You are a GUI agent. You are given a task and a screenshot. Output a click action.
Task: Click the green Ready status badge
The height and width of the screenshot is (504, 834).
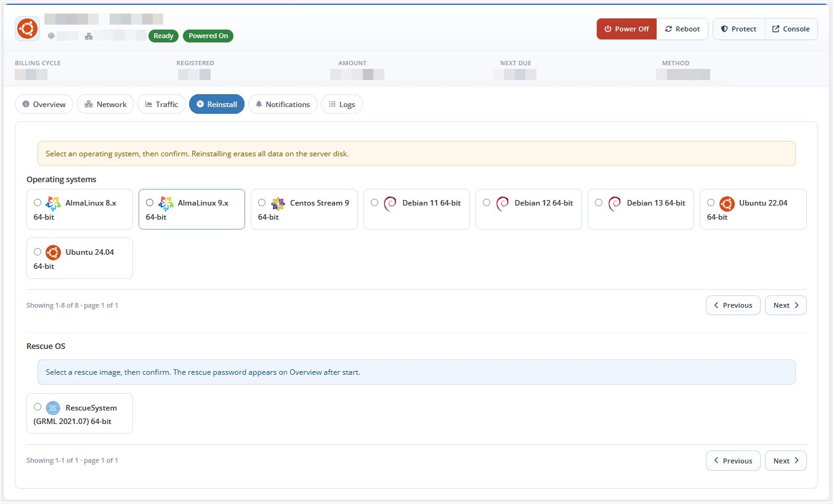[x=163, y=36]
